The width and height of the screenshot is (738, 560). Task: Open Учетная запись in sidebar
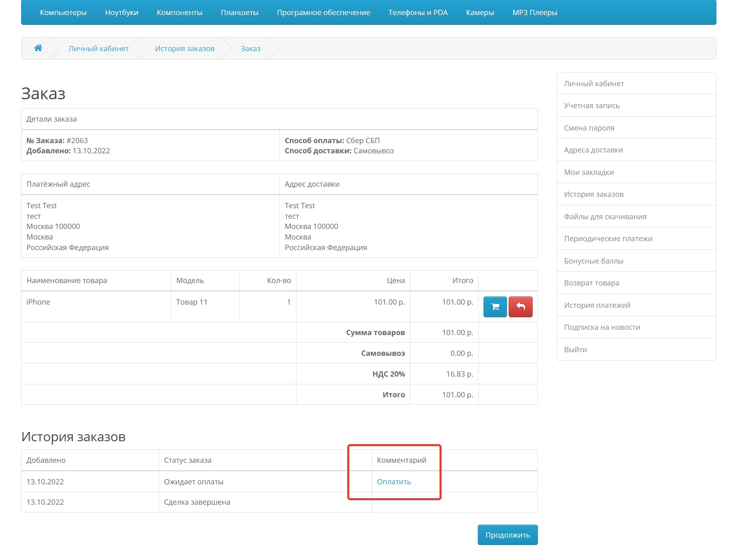[636, 105]
